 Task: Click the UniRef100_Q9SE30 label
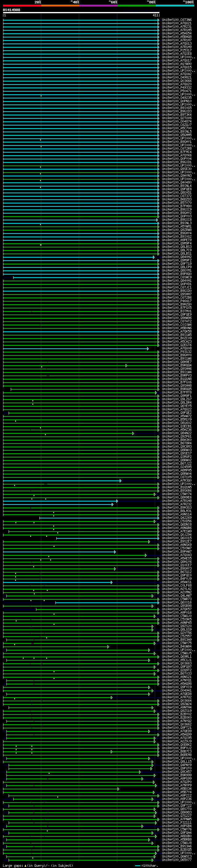click(177, 169)
